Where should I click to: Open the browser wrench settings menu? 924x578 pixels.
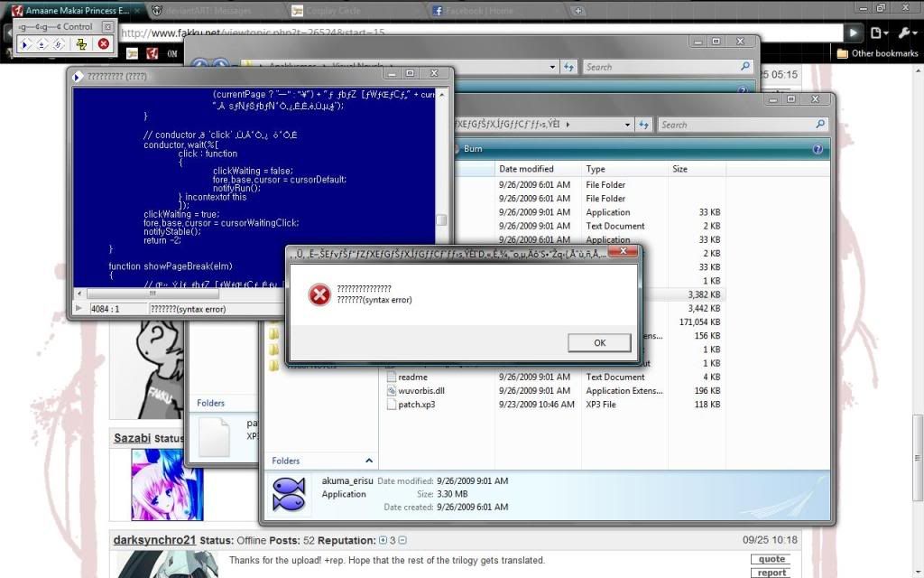pyautogui.click(x=907, y=33)
